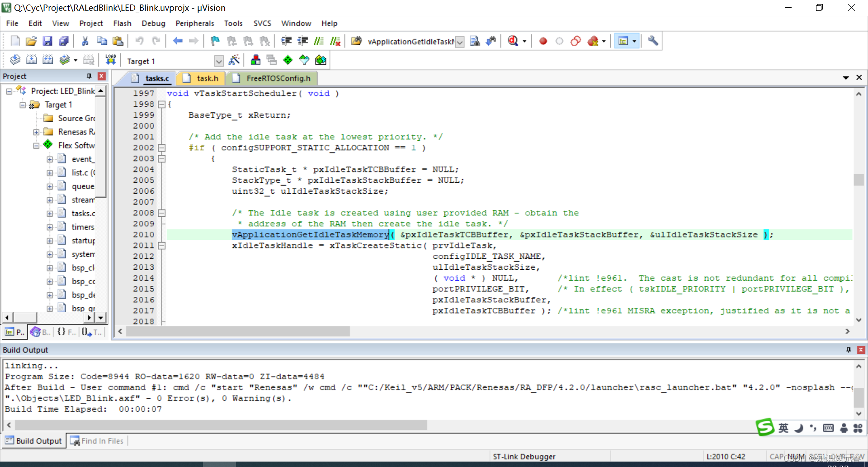Screen dimensions: 868x467
Task: Click the Save All icon
Action: [64, 41]
